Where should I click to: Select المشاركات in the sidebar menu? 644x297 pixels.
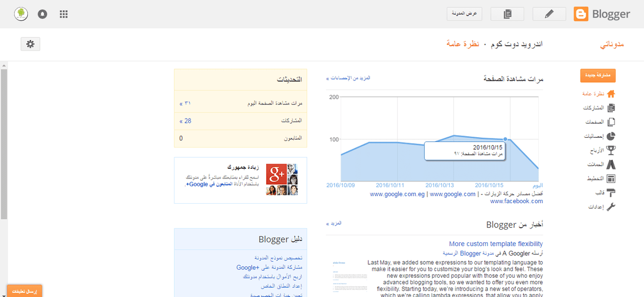594,108
